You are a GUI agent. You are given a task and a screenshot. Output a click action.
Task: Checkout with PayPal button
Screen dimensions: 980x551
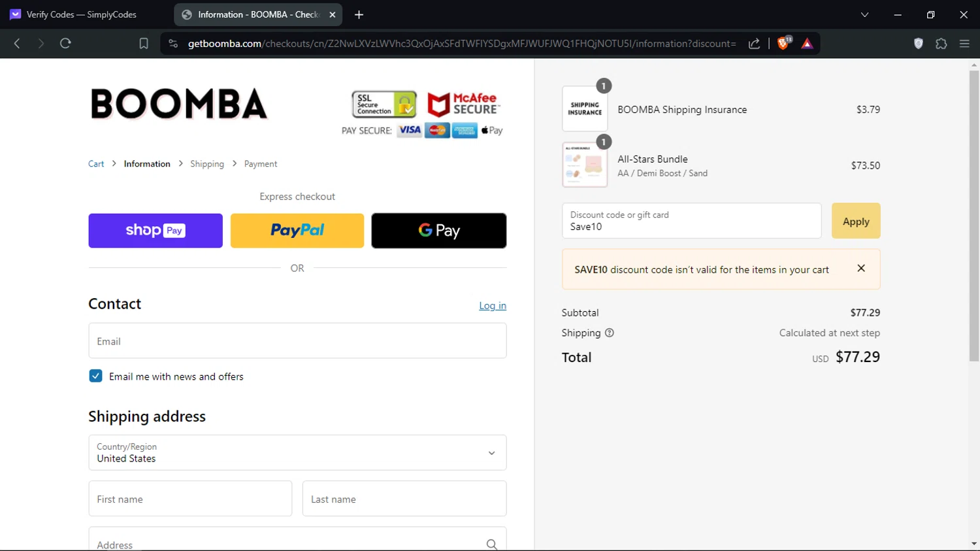click(x=297, y=231)
